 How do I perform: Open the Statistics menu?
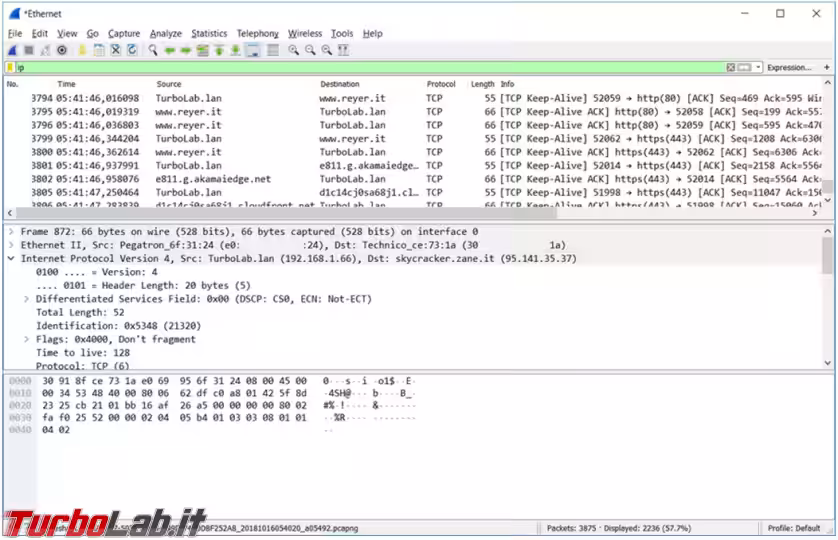pos(209,33)
